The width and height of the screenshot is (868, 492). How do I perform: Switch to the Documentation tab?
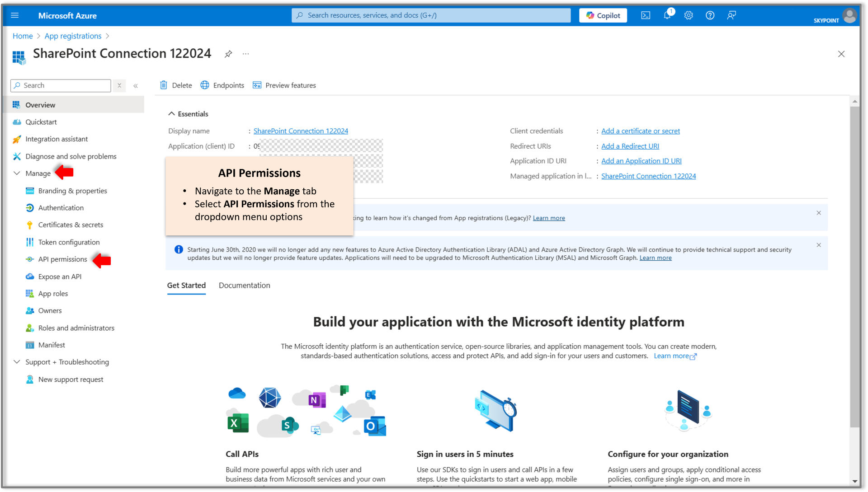coord(245,286)
